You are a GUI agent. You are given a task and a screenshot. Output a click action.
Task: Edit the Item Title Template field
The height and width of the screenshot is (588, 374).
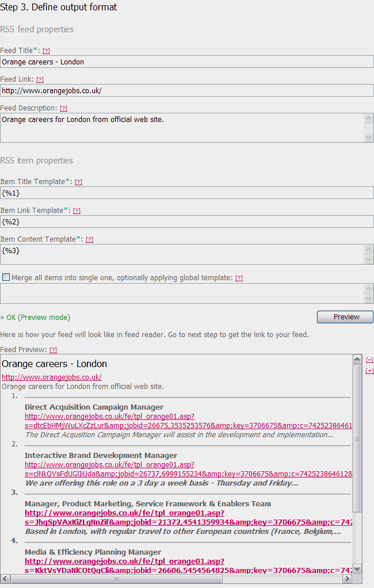(187, 193)
